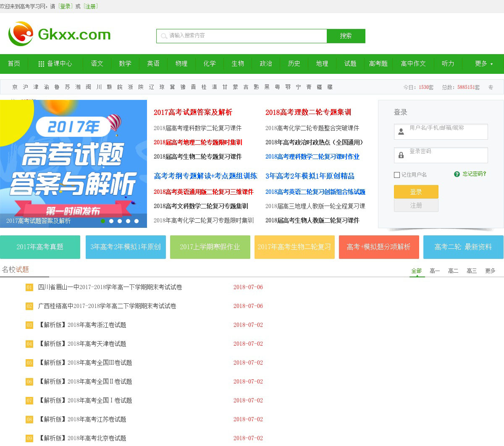The height and width of the screenshot is (446, 504).
Task: Click the lock icon in password field
Action: click(401, 155)
